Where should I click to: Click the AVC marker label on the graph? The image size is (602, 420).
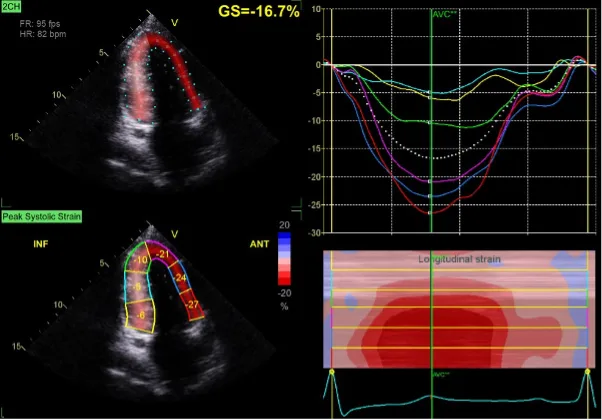pos(444,15)
